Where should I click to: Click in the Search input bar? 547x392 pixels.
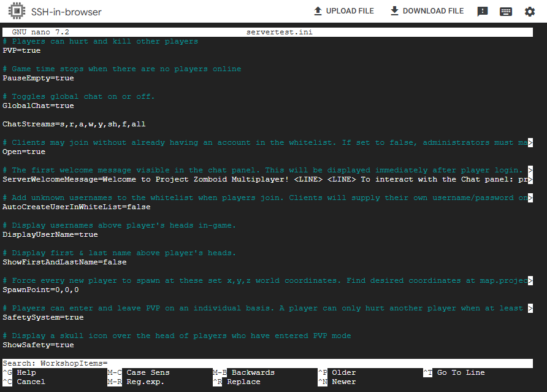tap(267, 363)
